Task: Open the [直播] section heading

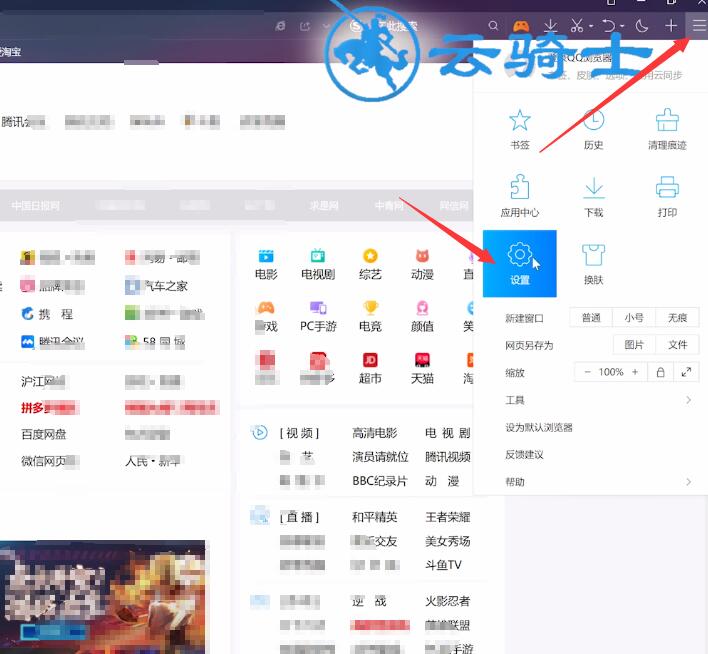Action: (299, 517)
